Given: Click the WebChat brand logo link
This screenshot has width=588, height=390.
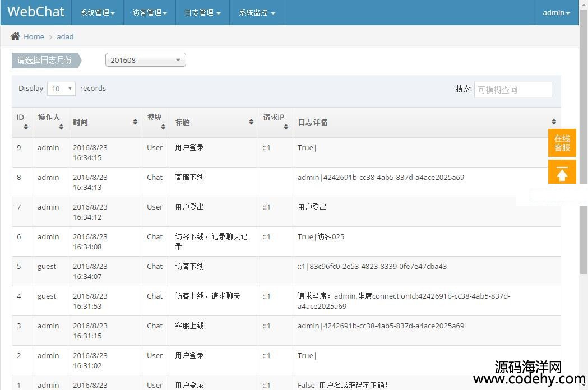Looking at the screenshot, I should 36,12.
